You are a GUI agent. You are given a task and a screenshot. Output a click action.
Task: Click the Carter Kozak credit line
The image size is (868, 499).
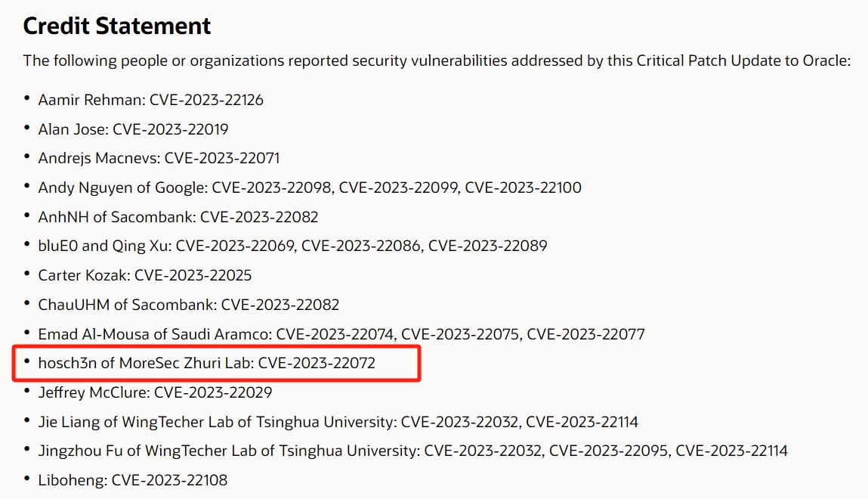pos(144,275)
